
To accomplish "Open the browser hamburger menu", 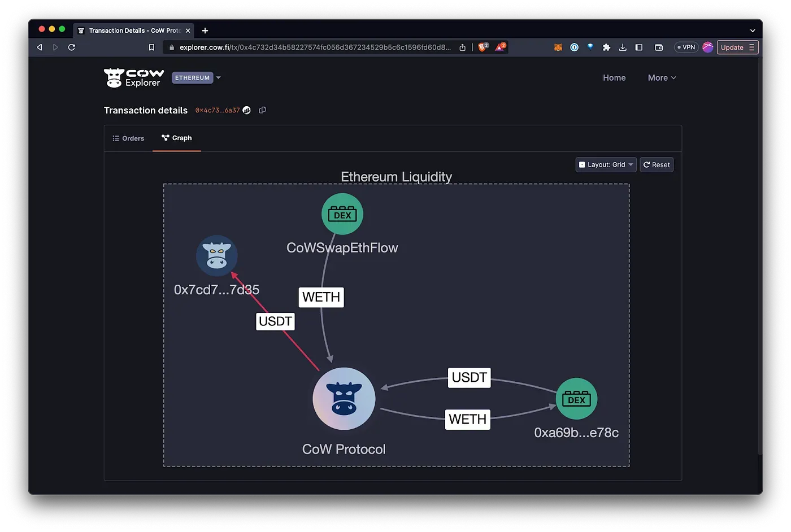I will [x=751, y=47].
